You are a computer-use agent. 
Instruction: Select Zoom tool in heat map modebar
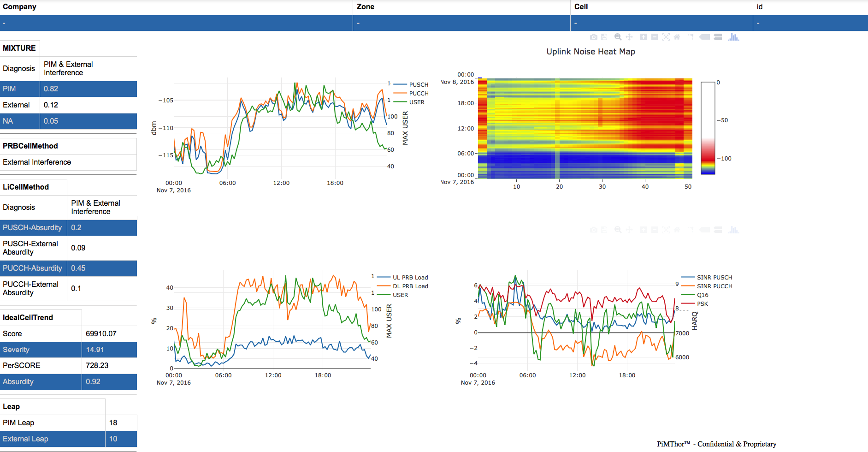(618, 37)
